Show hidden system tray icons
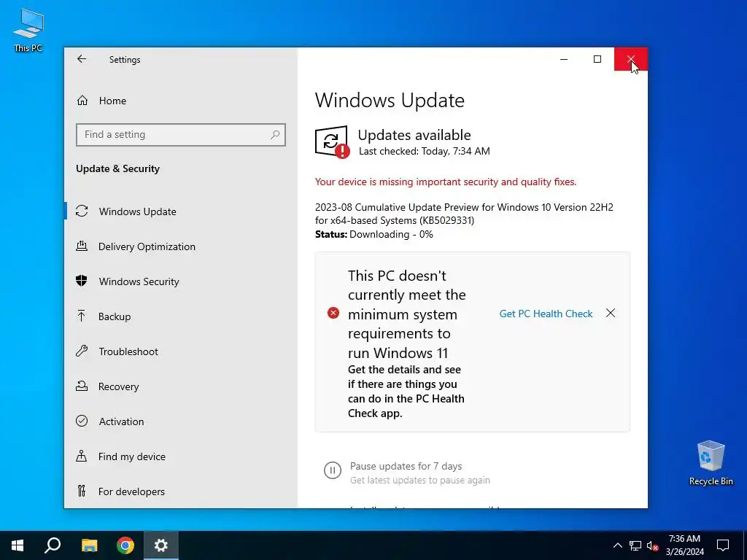The width and height of the screenshot is (747, 560). click(617, 545)
